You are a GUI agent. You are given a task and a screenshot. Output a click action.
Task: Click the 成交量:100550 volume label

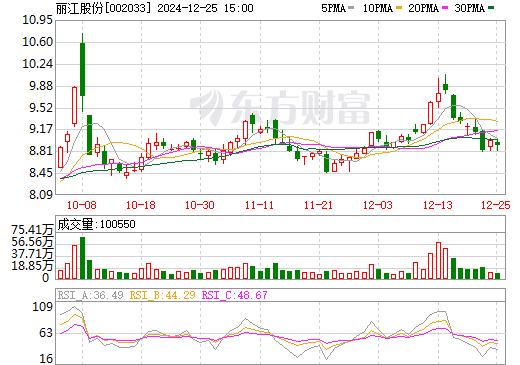click(96, 224)
